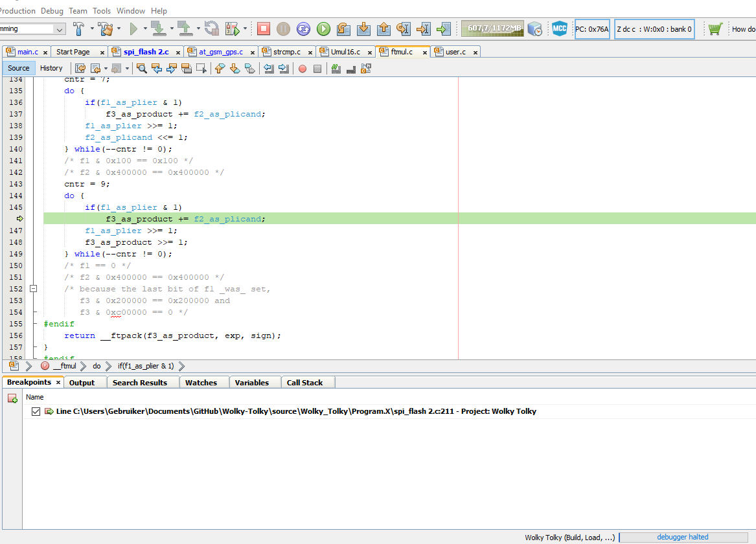Click the green Continue button

coord(323,29)
